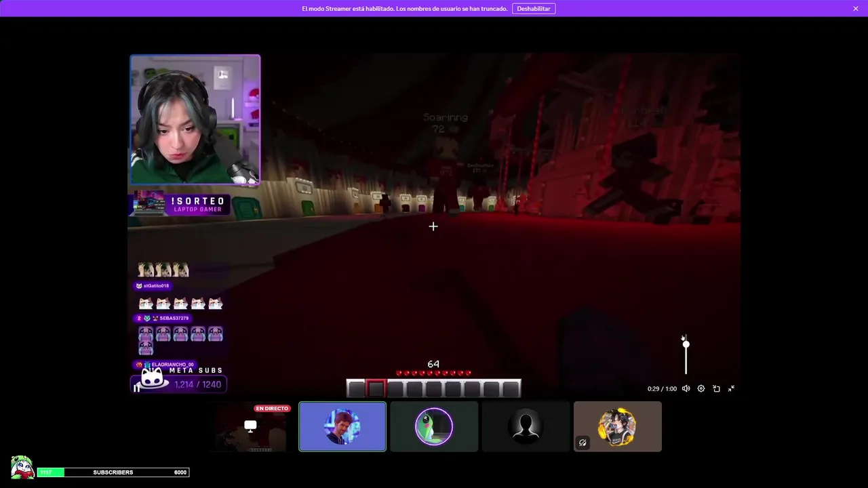Click the stGatito018 chat username
The width and height of the screenshot is (868, 488).
(x=156, y=286)
